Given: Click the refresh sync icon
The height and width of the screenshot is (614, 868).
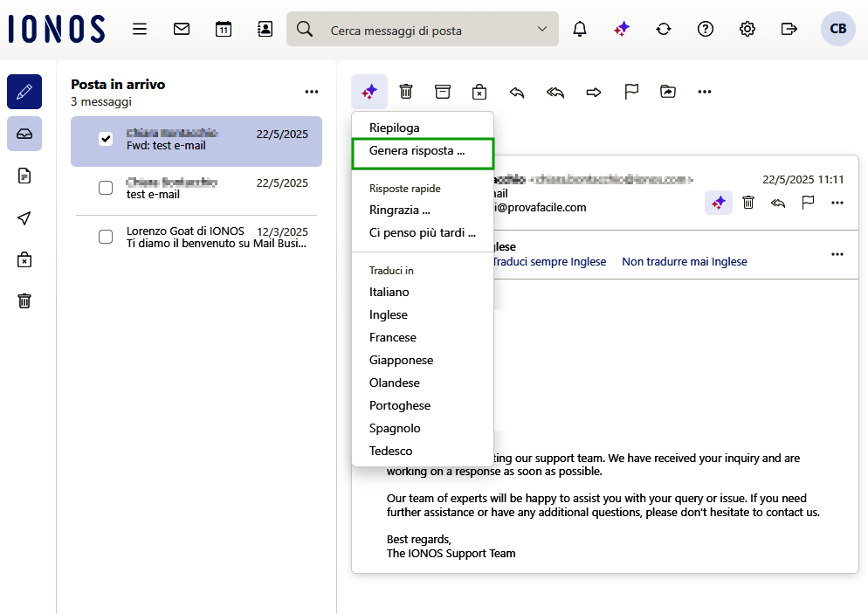Looking at the screenshot, I should pos(663,29).
